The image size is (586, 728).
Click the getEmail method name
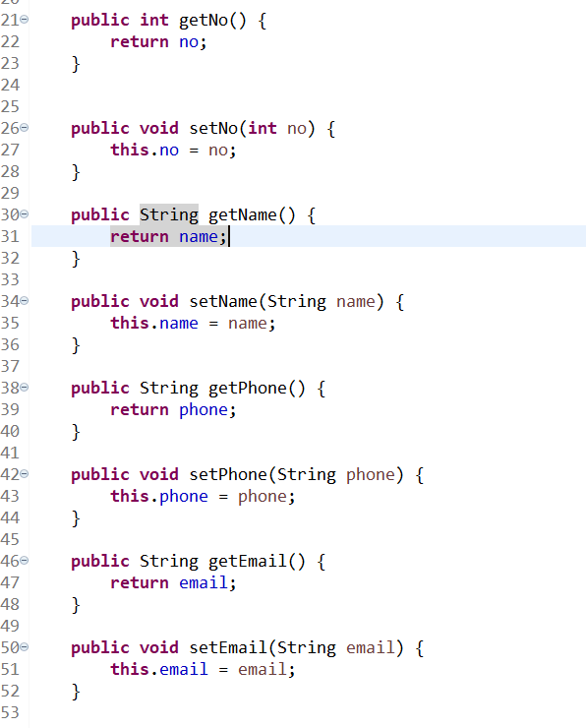(248, 562)
